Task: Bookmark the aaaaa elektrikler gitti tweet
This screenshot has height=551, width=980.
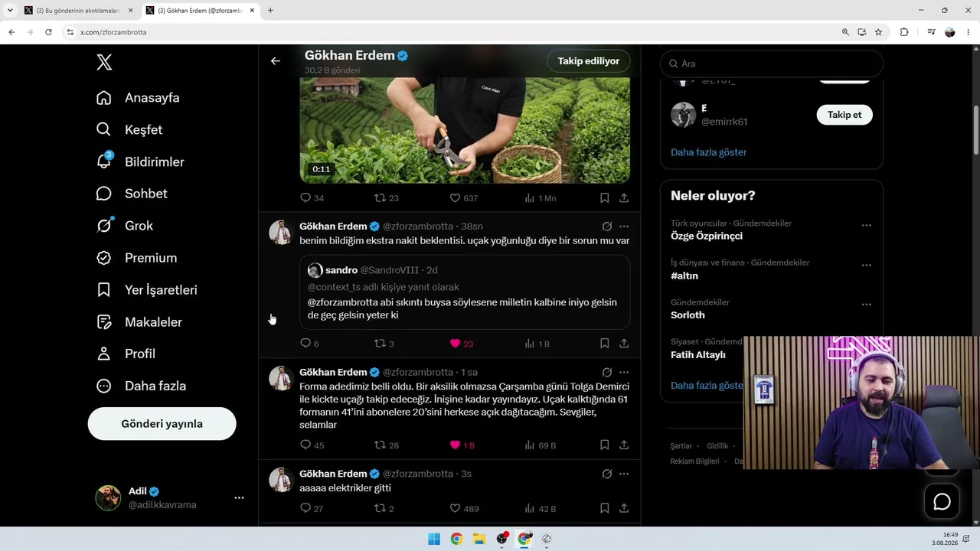Action: click(x=604, y=508)
